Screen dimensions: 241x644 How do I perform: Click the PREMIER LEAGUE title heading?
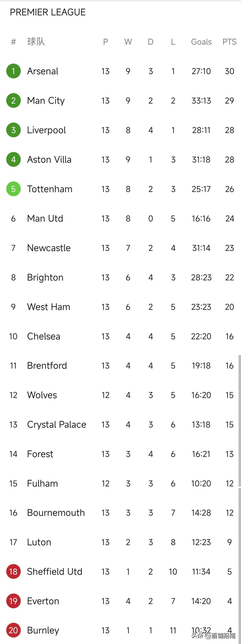[x=48, y=12]
